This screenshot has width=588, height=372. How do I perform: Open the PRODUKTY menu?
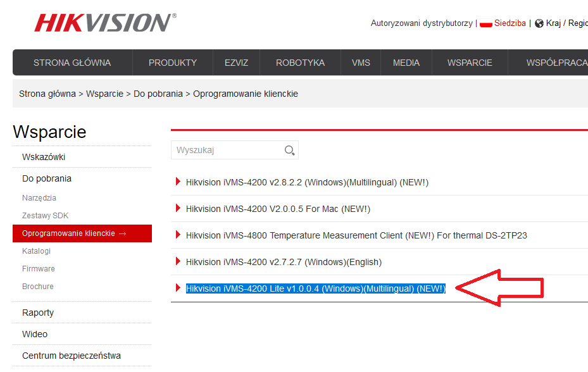[x=173, y=63]
